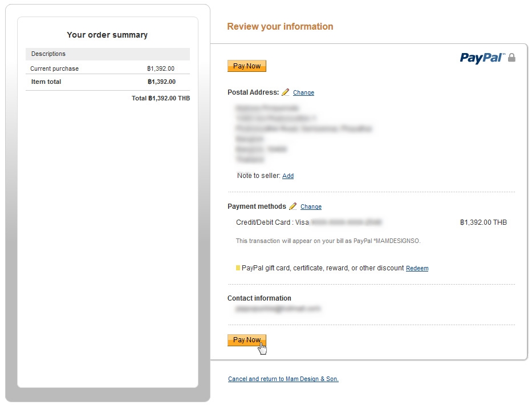Click the Current purchase line item
Image resolution: width=532 pixels, height=405 pixels.
point(55,68)
